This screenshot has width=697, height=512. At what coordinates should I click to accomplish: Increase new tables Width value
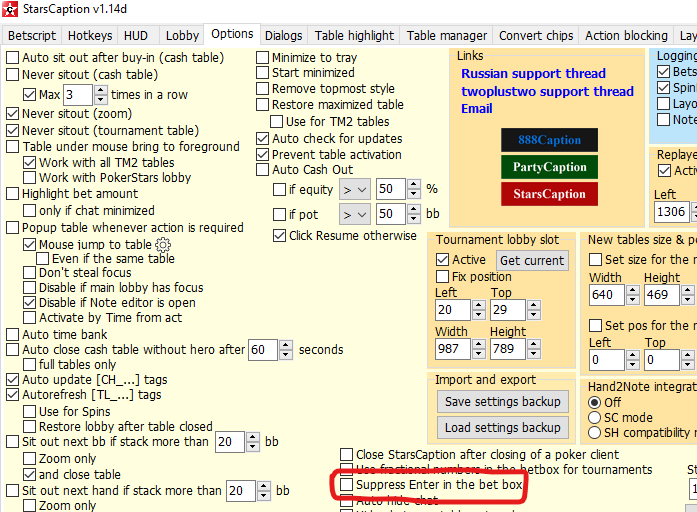633,290
